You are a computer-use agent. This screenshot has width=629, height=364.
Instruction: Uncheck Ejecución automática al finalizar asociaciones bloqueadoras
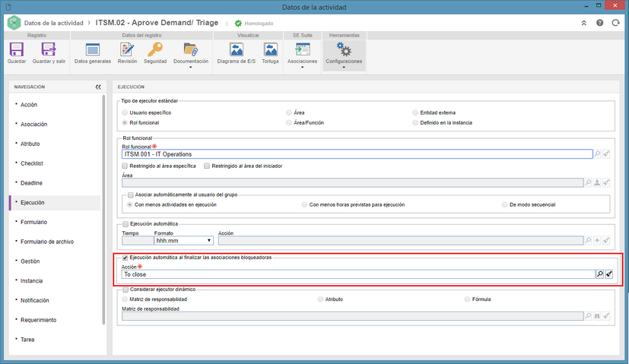[125, 258]
